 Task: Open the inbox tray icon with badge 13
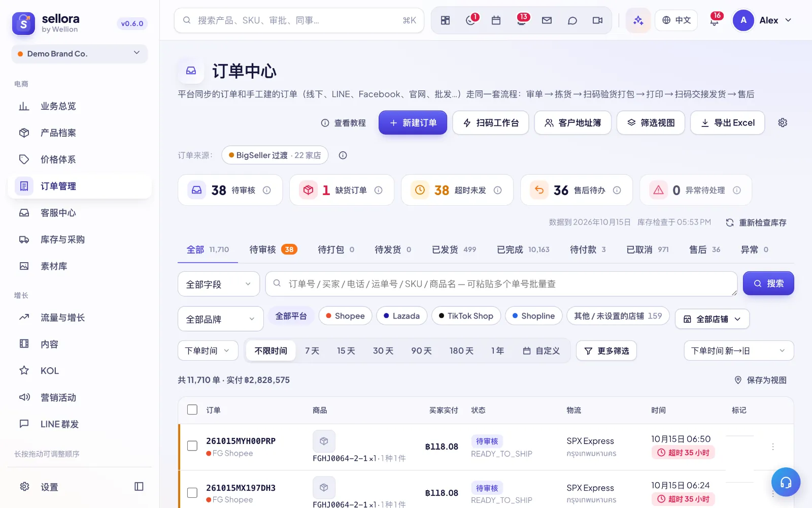(x=521, y=20)
